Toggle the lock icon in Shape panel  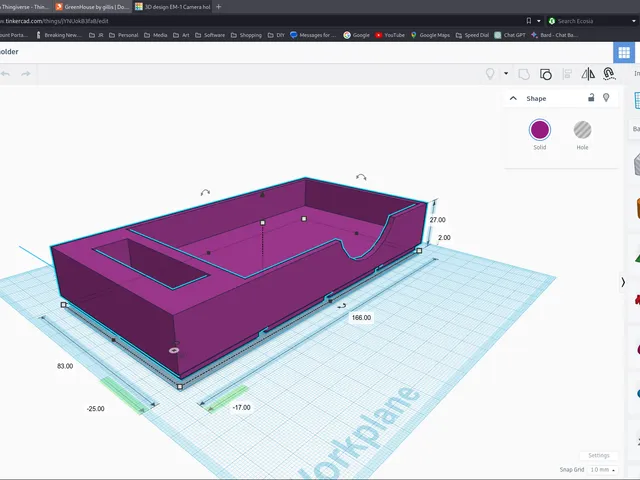591,98
